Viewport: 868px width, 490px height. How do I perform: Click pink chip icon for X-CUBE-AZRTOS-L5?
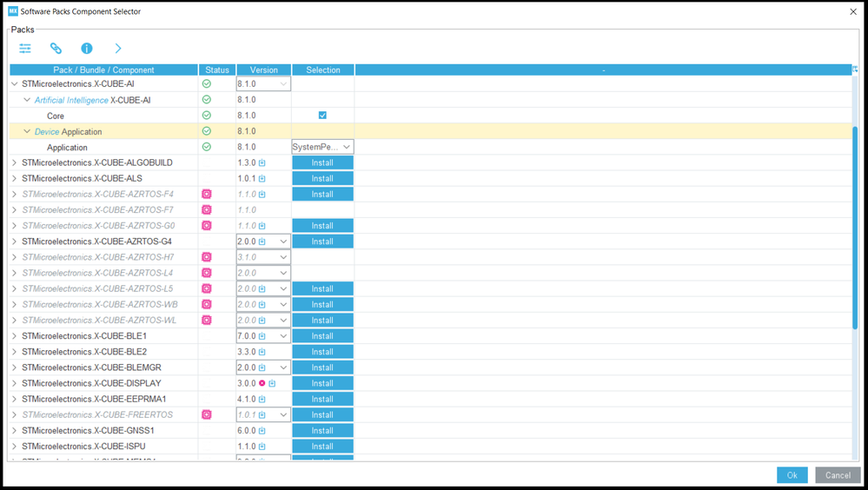pos(207,289)
